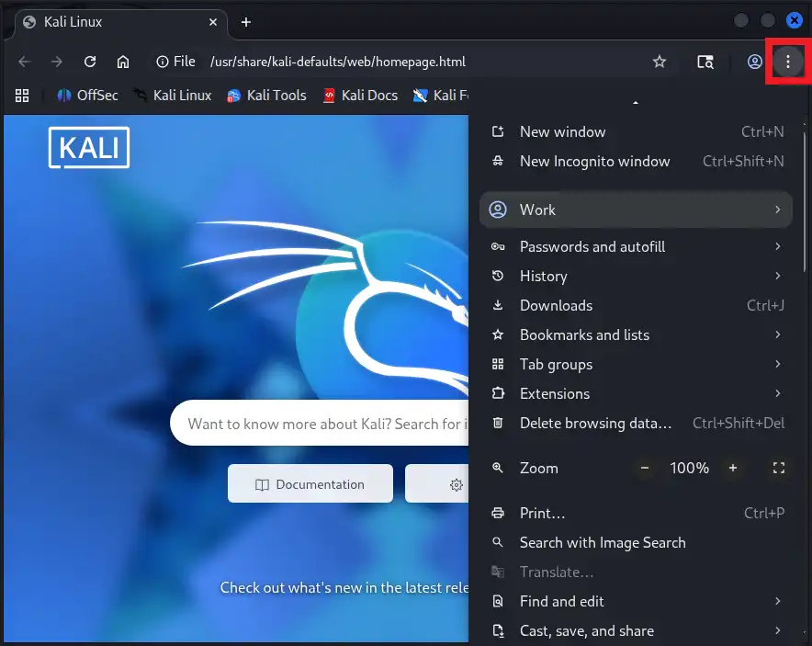Image resolution: width=812 pixels, height=646 pixels.
Task: Expand the History submenu
Action: tap(542, 276)
